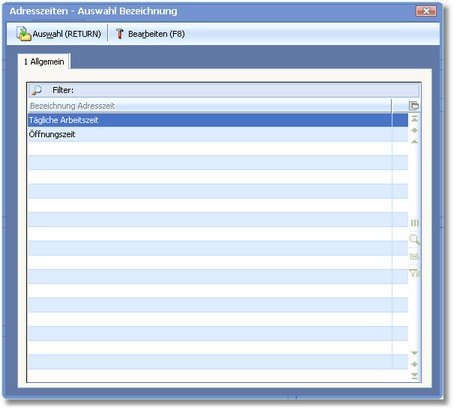Jump to last record arrow icon

[x=414, y=376]
